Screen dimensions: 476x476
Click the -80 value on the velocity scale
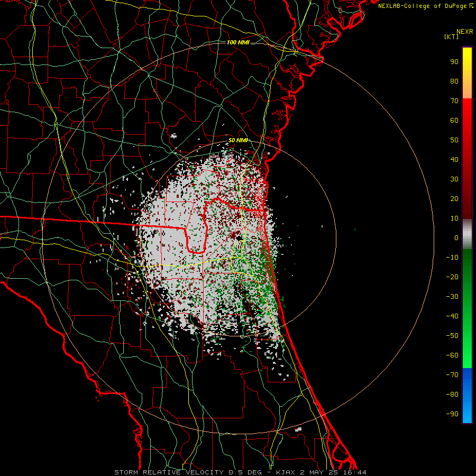(452, 395)
